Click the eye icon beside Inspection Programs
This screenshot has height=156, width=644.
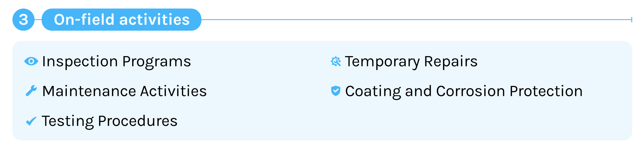pyautogui.click(x=31, y=61)
